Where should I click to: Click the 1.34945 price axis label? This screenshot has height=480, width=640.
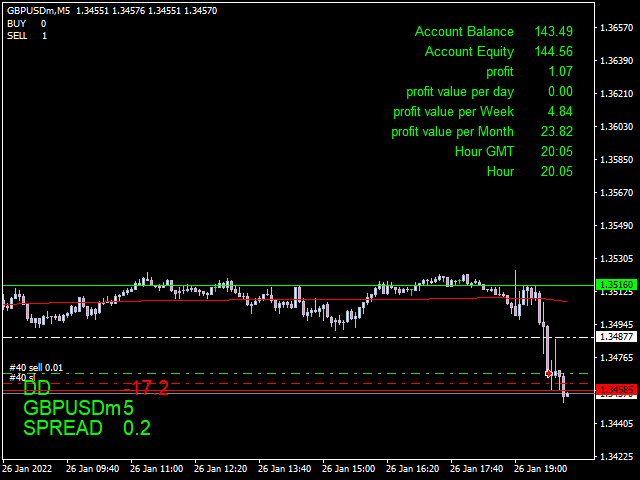[x=616, y=324]
